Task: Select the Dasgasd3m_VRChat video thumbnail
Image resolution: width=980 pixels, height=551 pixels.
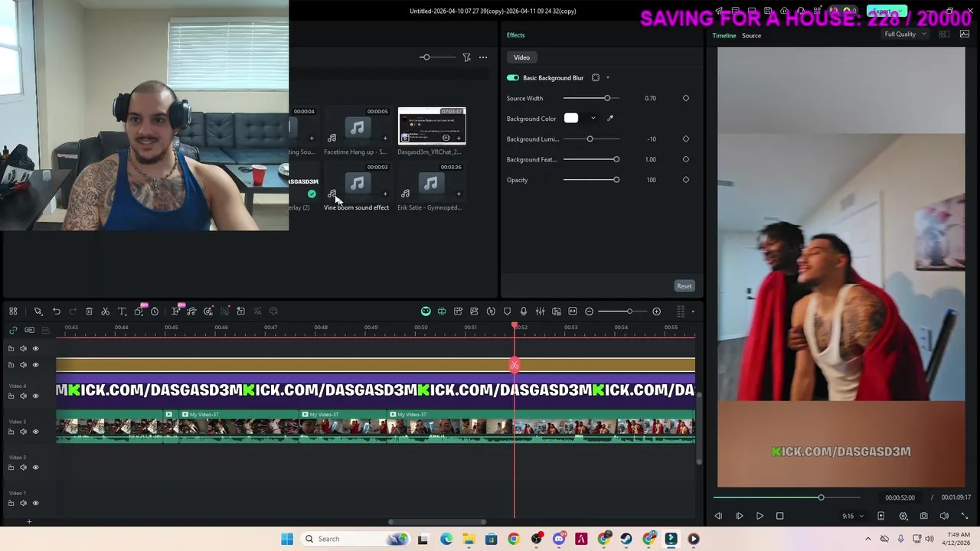Action: tap(432, 126)
